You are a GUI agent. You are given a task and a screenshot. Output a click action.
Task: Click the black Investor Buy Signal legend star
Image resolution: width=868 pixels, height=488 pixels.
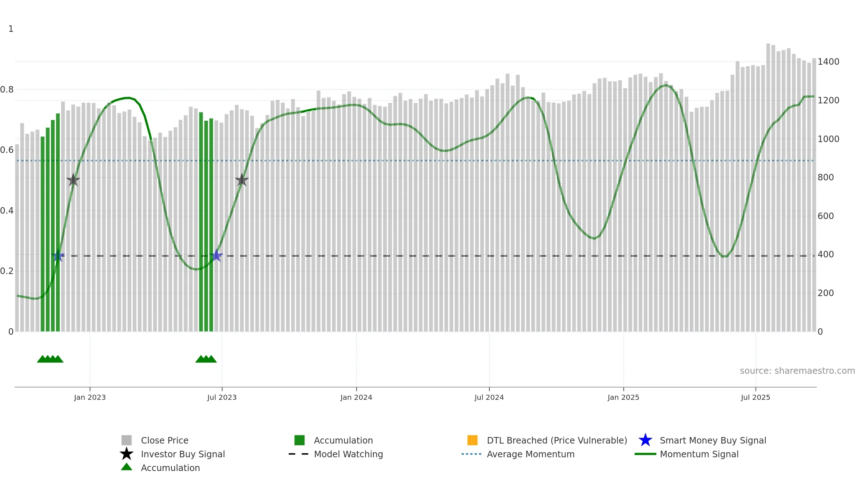(x=127, y=454)
